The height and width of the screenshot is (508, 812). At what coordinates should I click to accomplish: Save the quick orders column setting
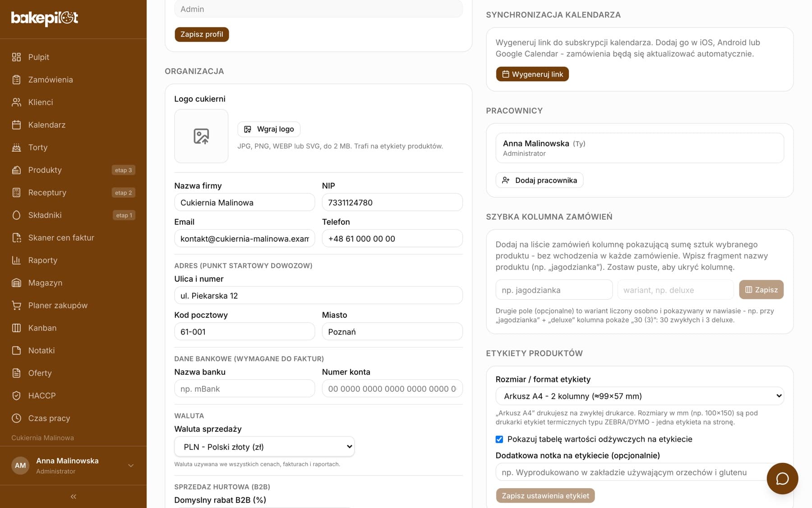point(761,290)
